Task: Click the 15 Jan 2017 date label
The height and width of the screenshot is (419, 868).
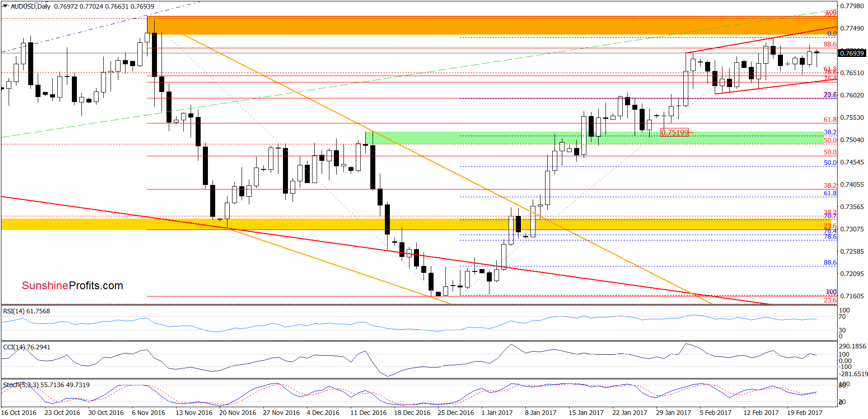Action: (586, 413)
